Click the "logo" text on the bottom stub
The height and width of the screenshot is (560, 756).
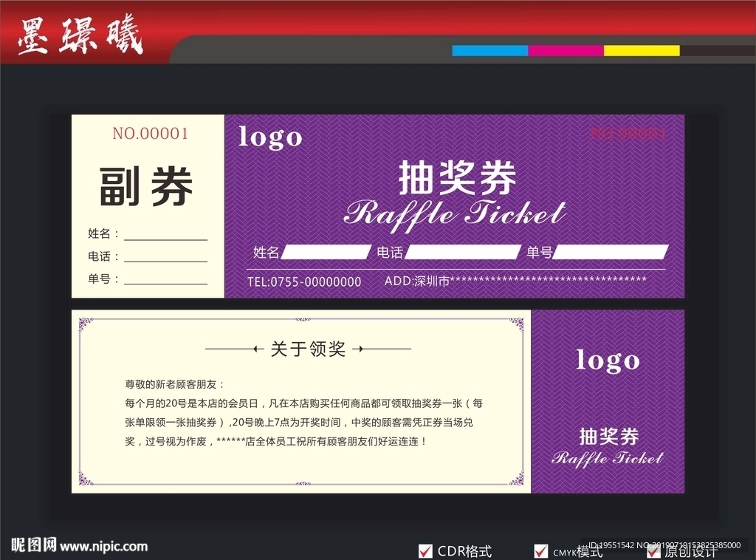pos(607,361)
